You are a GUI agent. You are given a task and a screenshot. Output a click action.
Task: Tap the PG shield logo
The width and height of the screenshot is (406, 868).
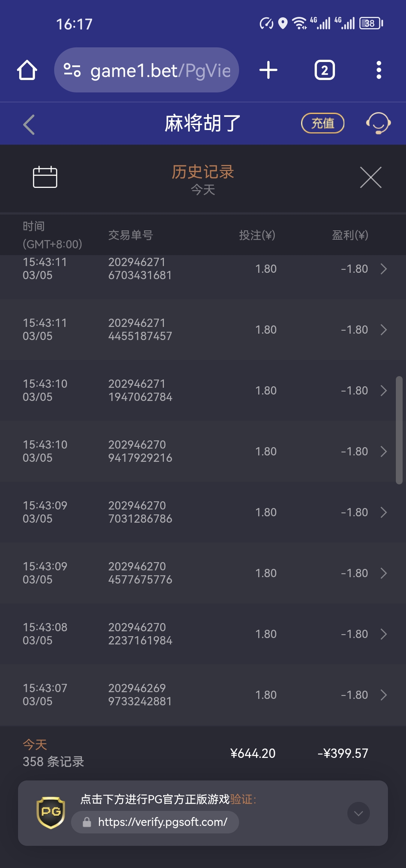tap(51, 813)
